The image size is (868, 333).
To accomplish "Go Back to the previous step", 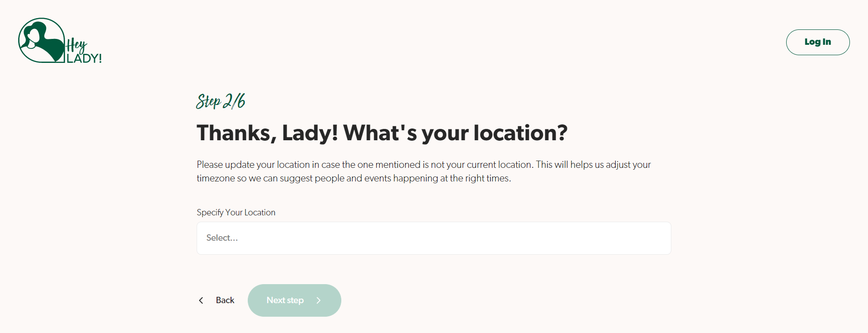I will pos(217,300).
